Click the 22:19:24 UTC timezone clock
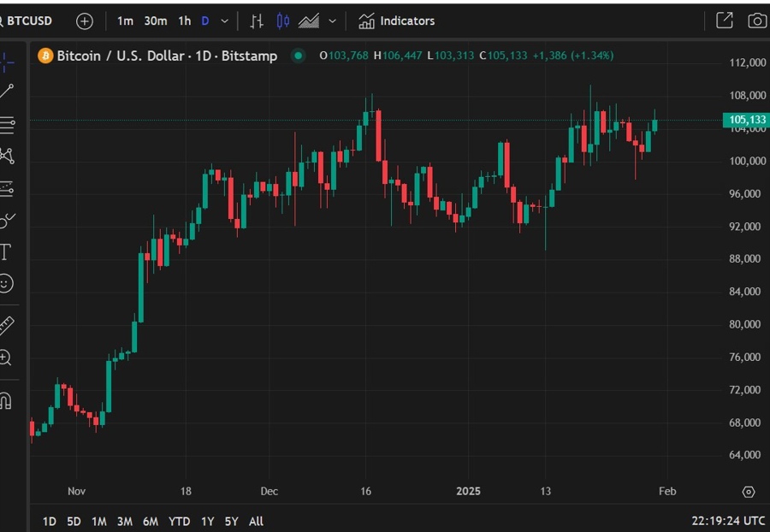 pos(728,521)
